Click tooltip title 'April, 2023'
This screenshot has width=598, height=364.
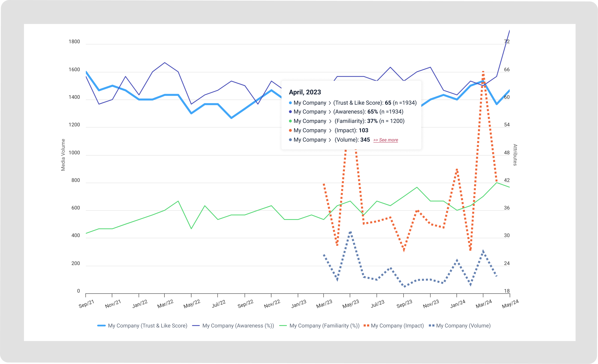click(305, 92)
